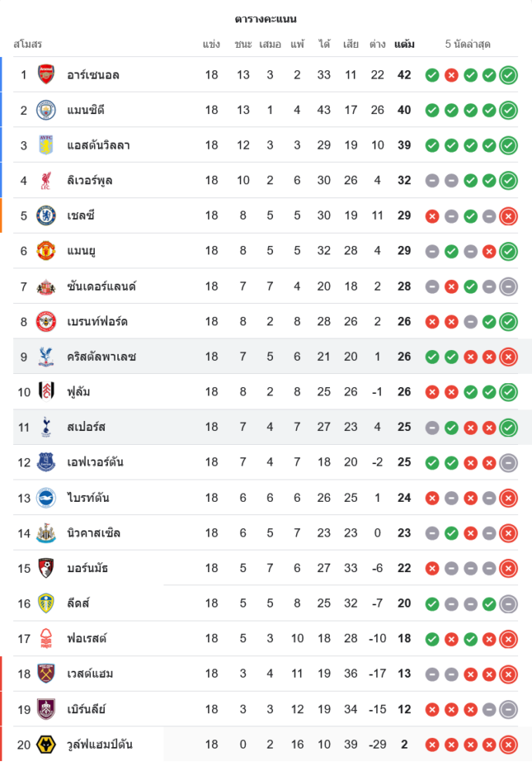532x771 pixels.
Task: Click Sunderland's latest match draw indicator
Action: pos(508,287)
